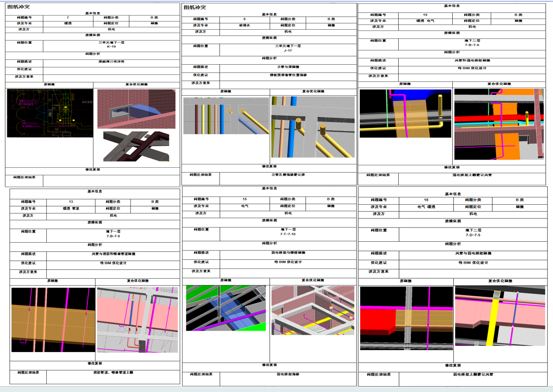Select the 立管与梁碰撞 description text
Viewport: 553px width, 392px height.
pyautogui.click(x=288, y=67)
